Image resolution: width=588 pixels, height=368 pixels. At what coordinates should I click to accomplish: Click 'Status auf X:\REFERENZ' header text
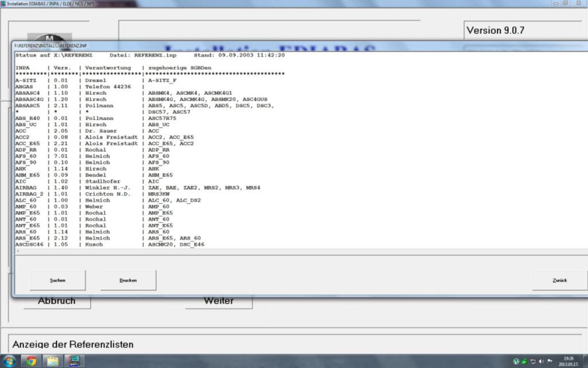click(x=53, y=55)
